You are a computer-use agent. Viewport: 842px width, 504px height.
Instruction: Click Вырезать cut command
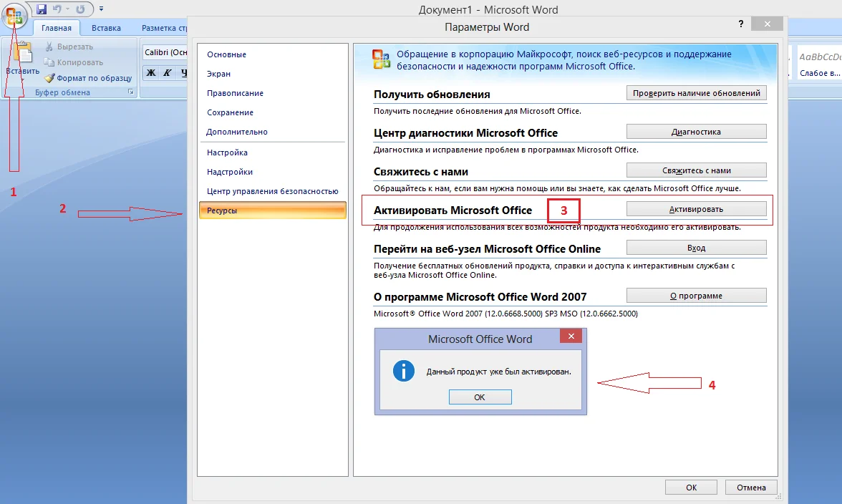(69, 47)
